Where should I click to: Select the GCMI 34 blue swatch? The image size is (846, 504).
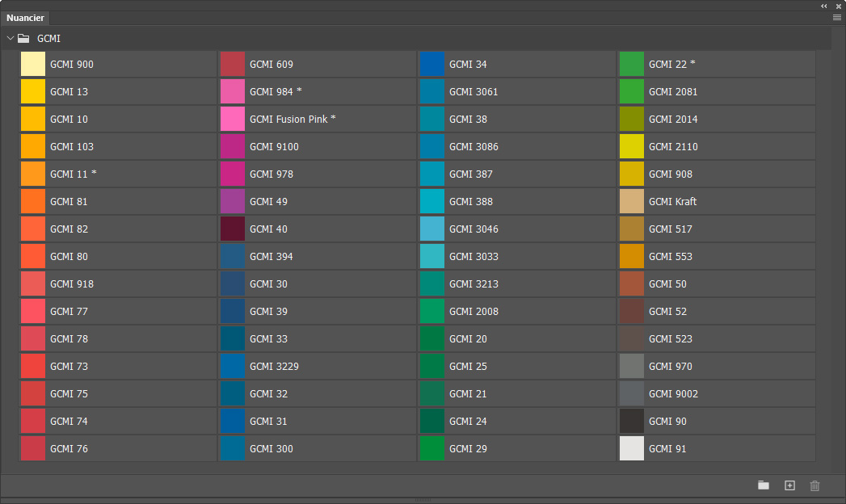(x=432, y=64)
